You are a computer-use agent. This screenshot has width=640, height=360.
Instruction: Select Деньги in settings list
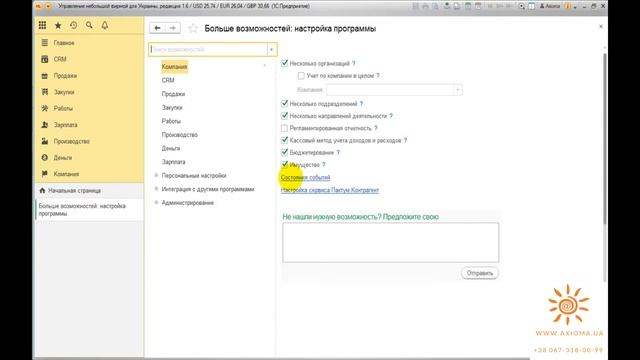[171, 148]
